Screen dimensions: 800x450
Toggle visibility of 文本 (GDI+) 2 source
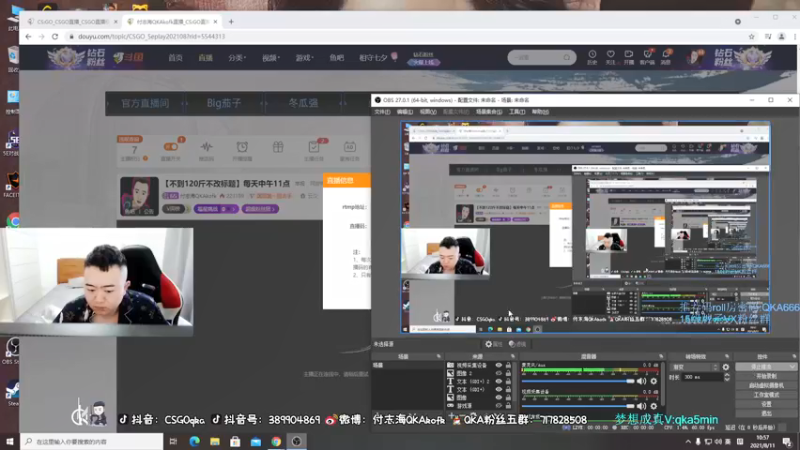pyautogui.click(x=498, y=382)
